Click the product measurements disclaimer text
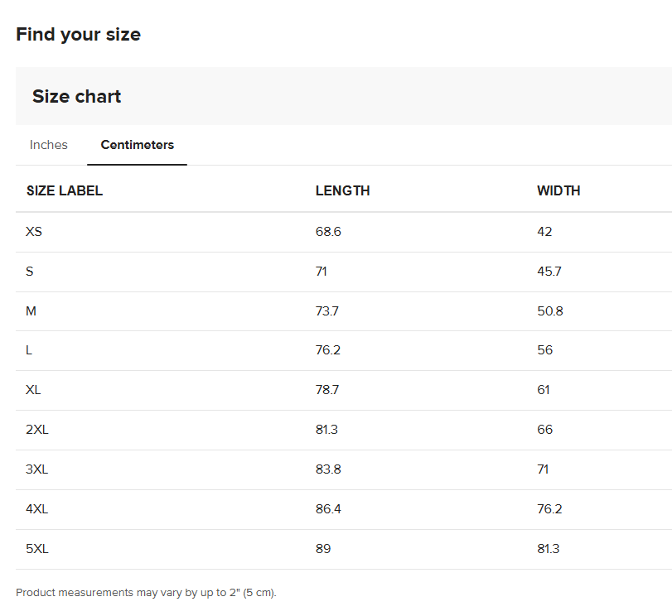Viewport: 672px width, 616px height. (x=146, y=593)
